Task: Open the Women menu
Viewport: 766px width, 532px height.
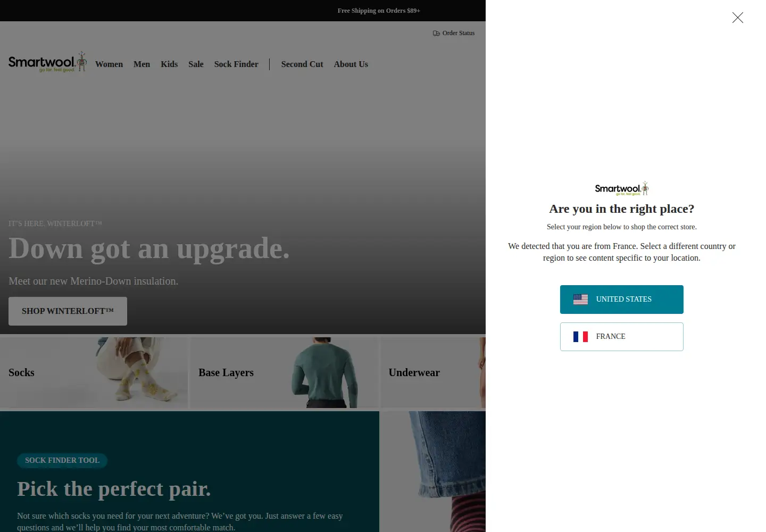Action: 109,64
